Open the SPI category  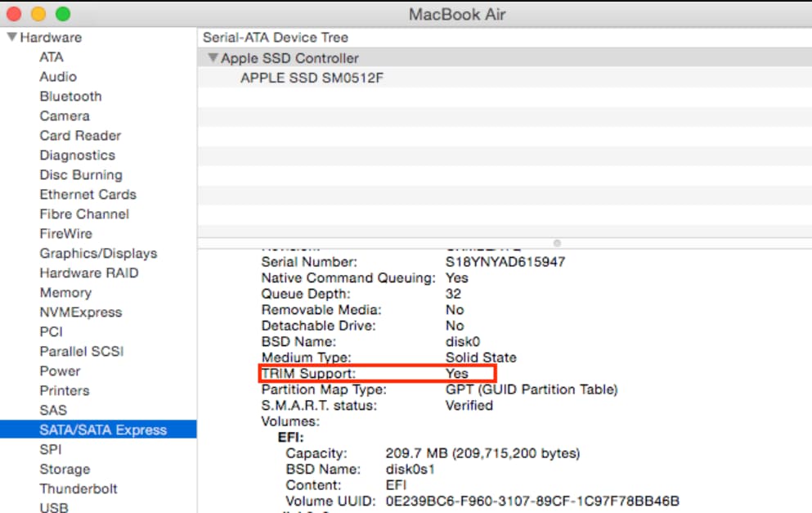[50, 450]
